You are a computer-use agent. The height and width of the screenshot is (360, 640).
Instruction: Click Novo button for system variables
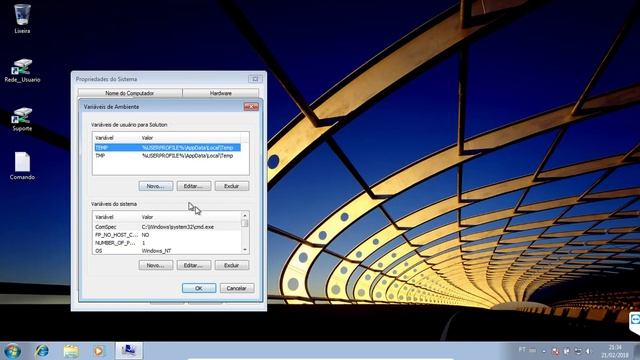coord(156,265)
